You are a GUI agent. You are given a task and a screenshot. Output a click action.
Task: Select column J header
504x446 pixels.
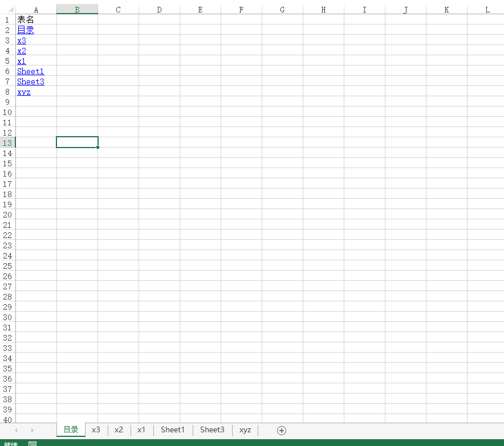tap(405, 10)
